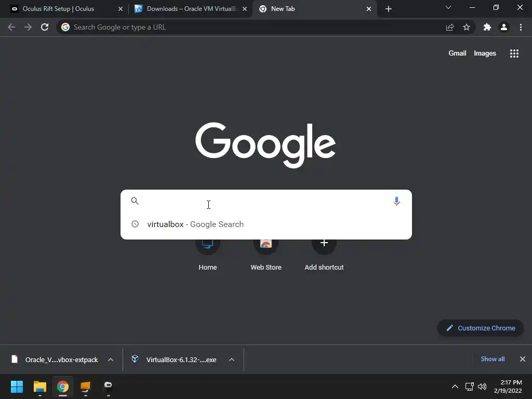Open the Google apps grid
The height and width of the screenshot is (399, 532).
point(514,54)
